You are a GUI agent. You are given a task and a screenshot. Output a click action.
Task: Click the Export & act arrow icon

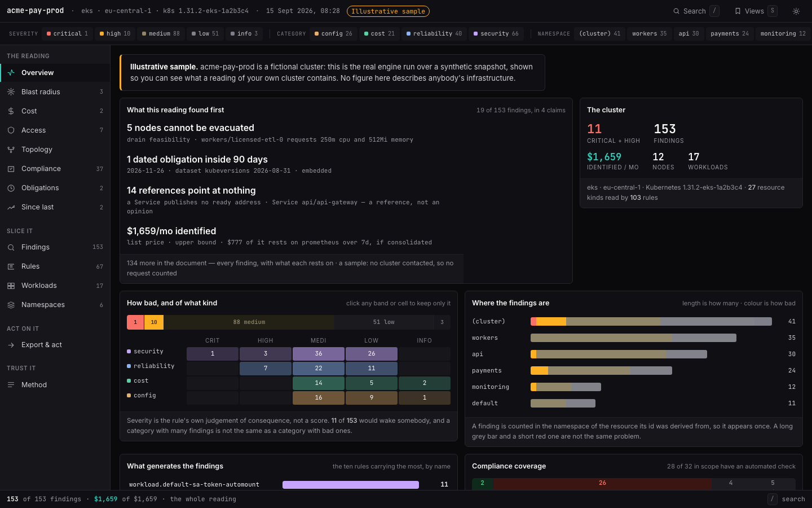[11, 345]
